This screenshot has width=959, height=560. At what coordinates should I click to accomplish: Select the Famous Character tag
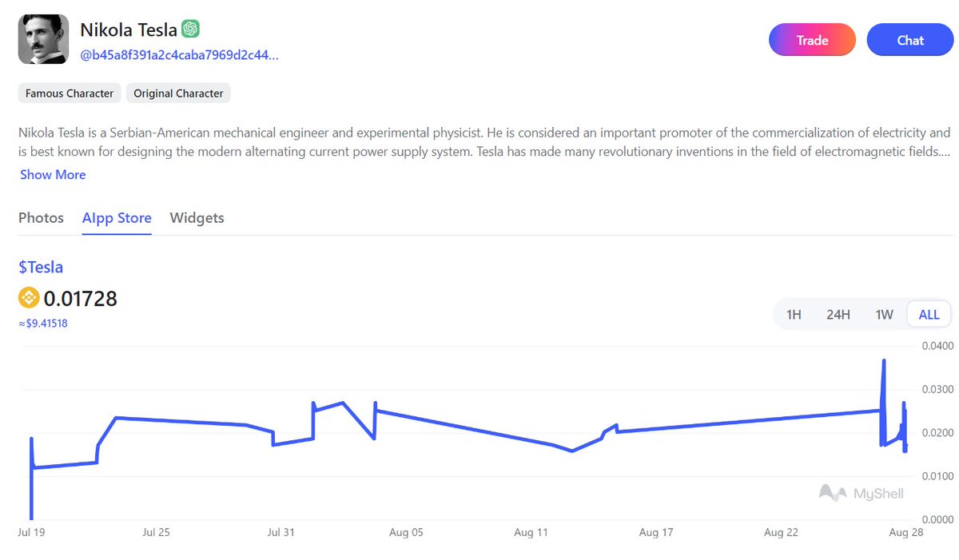[x=70, y=93]
